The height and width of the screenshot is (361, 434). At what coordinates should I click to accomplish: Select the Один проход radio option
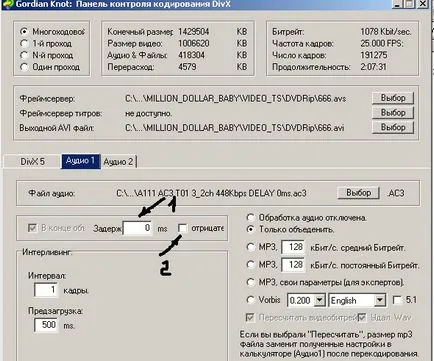click(x=24, y=67)
